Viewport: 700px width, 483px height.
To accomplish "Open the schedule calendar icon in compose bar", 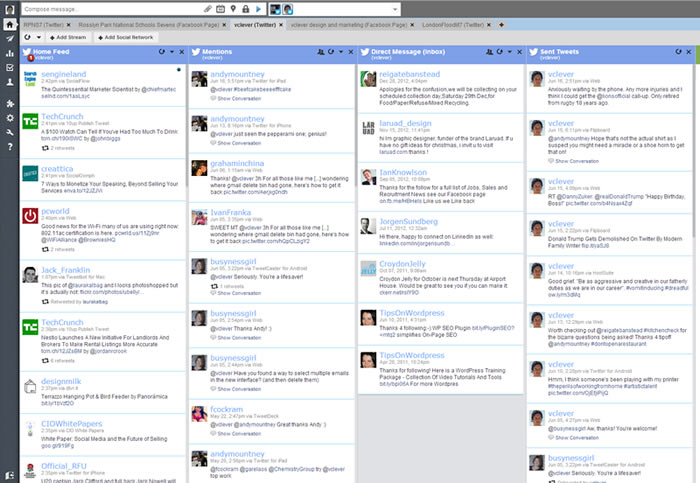I will (x=221, y=8).
